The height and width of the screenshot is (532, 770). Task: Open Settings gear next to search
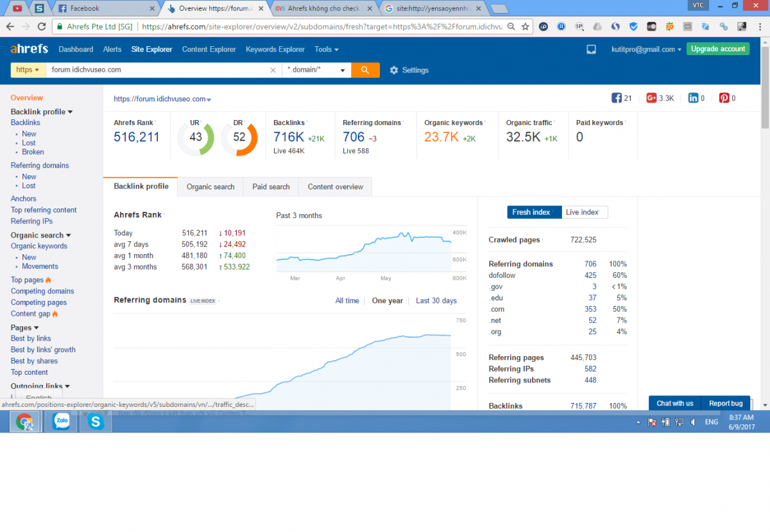pyautogui.click(x=409, y=70)
